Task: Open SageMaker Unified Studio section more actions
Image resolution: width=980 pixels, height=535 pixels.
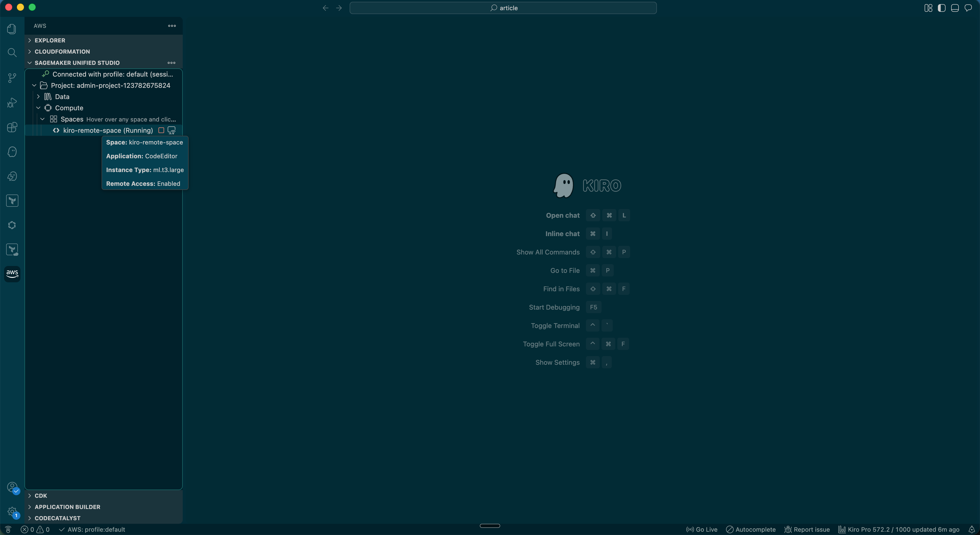Action: (x=171, y=63)
